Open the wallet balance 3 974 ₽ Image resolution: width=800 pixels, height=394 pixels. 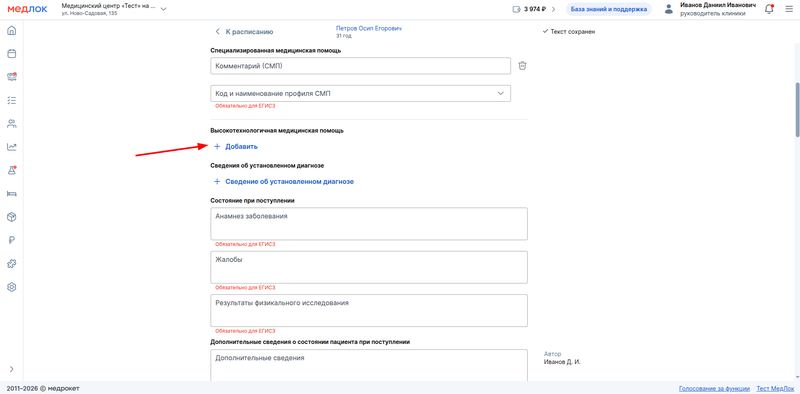(x=529, y=9)
